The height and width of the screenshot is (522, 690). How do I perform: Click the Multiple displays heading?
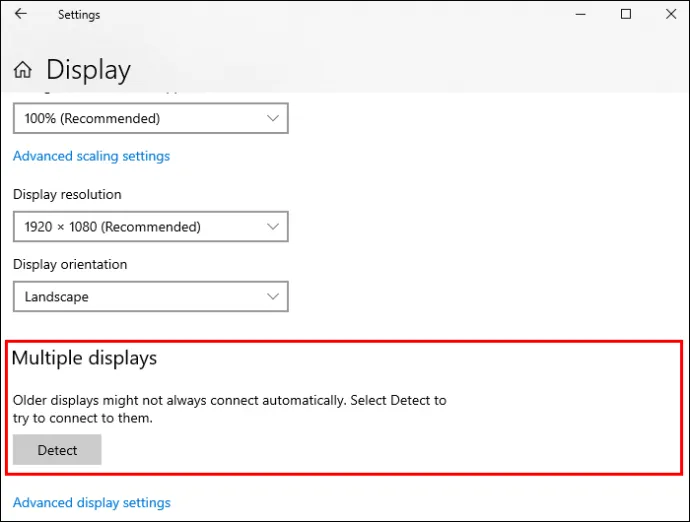click(x=85, y=358)
